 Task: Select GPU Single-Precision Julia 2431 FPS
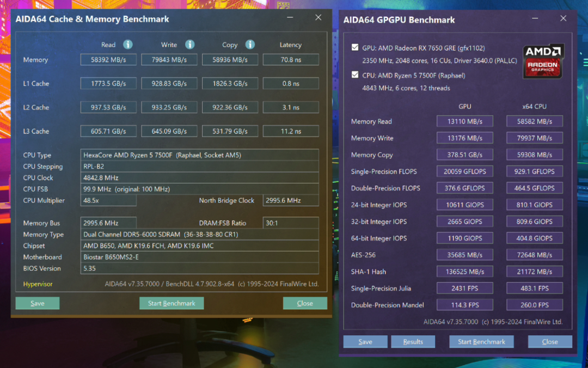coord(464,288)
